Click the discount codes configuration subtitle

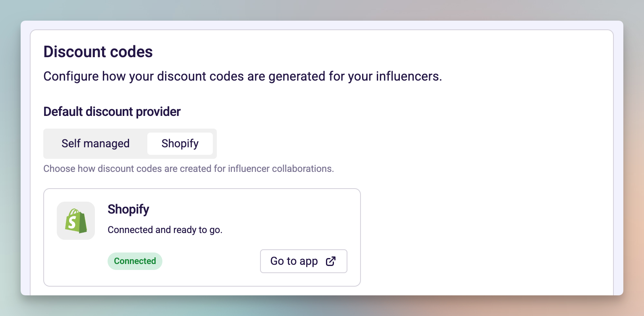coord(243,76)
